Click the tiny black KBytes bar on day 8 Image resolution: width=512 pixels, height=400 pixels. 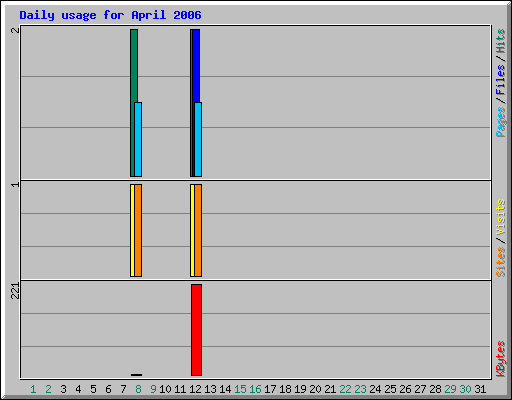(136, 375)
